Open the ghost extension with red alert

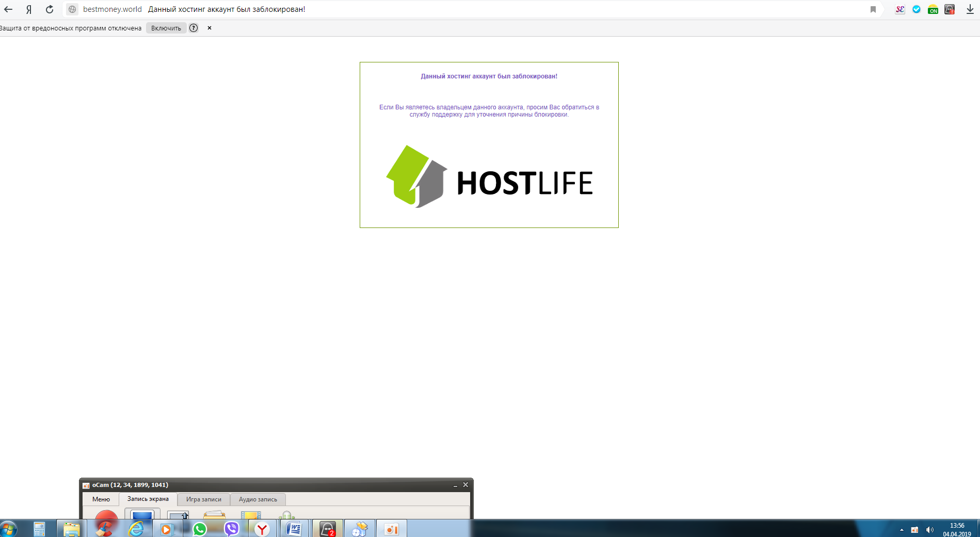pyautogui.click(x=950, y=9)
